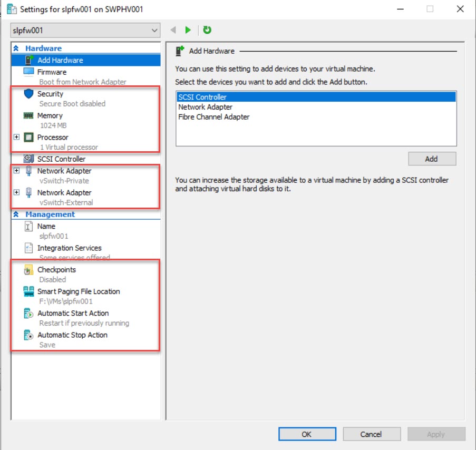Click the Smart Paging File Location icon
The width and height of the screenshot is (476, 450).
[x=28, y=292]
